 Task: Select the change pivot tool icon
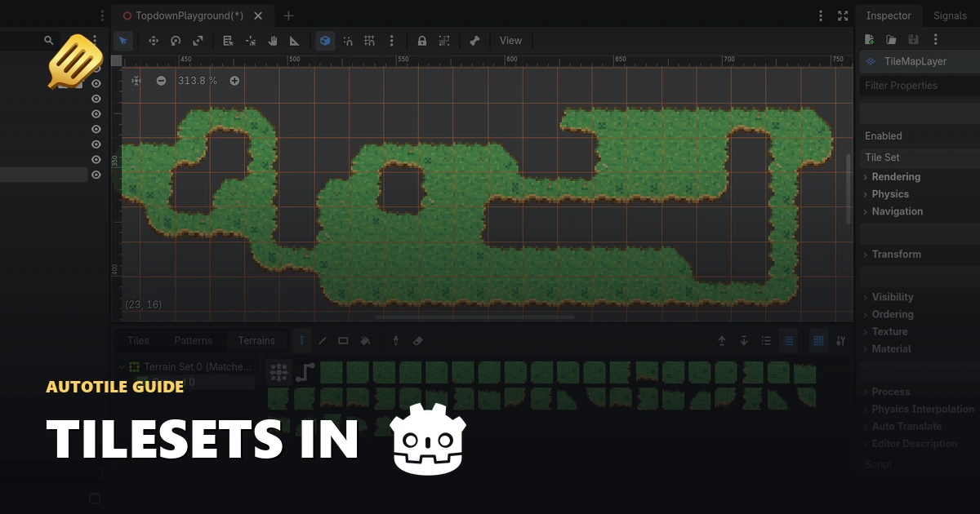point(250,41)
